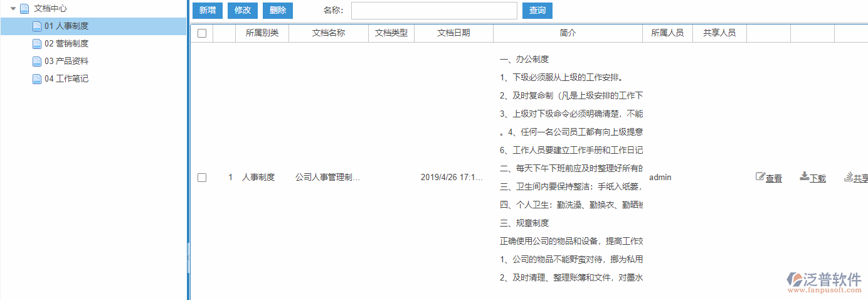Sort by 文档日期 column header

(x=453, y=33)
